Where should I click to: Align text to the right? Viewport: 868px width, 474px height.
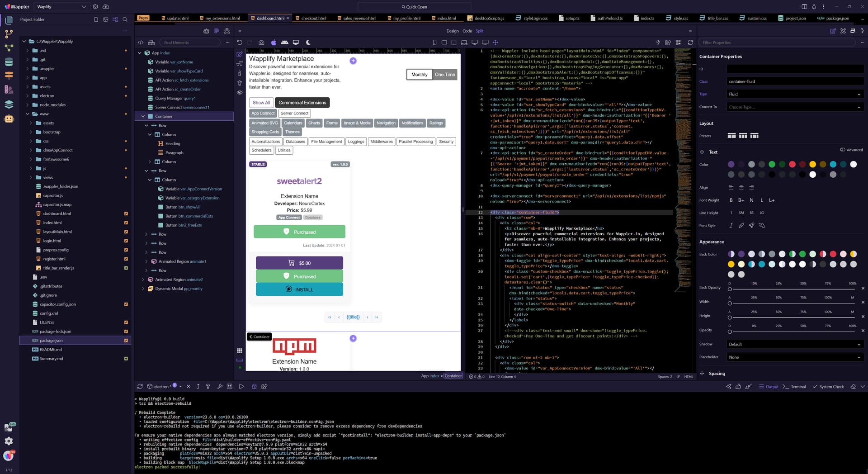[x=751, y=187]
